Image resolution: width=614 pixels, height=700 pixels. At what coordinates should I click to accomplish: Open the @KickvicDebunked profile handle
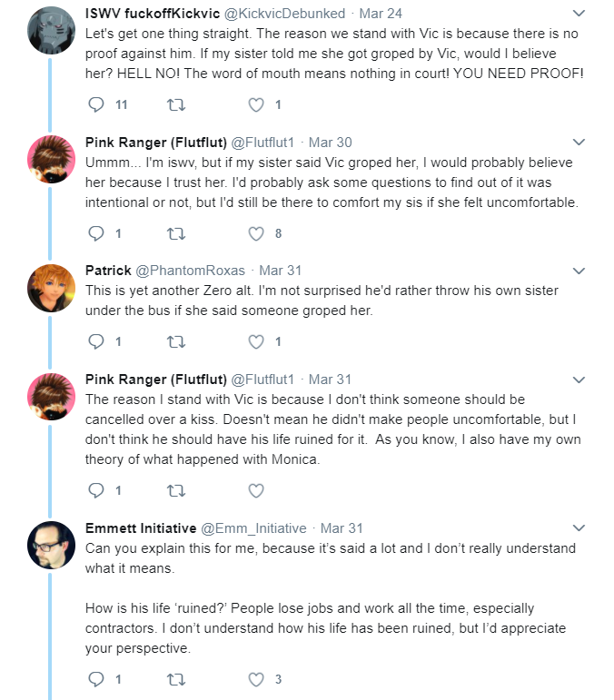pyautogui.click(x=284, y=14)
